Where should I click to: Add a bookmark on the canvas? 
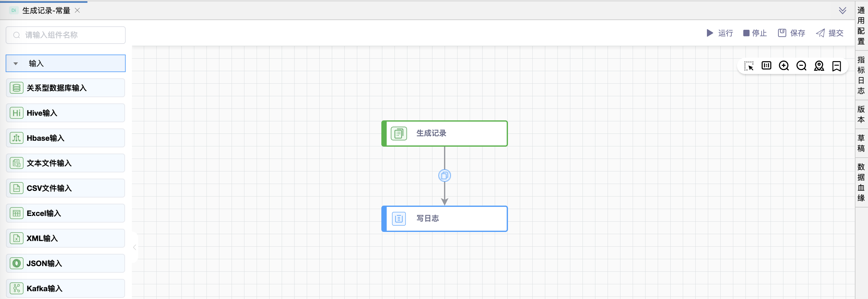(x=837, y=66)
